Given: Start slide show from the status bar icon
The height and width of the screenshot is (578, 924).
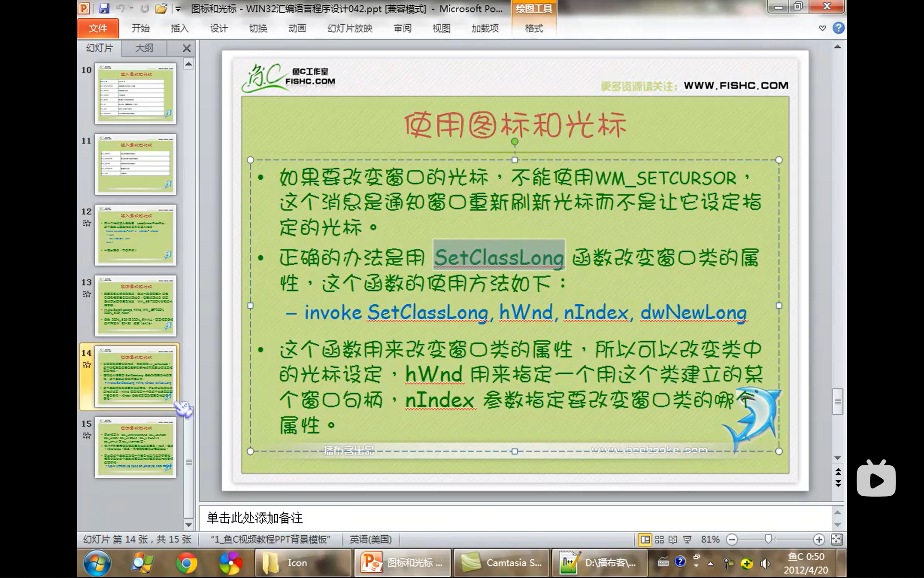Looking at the screenshot, I should [687, 539].
